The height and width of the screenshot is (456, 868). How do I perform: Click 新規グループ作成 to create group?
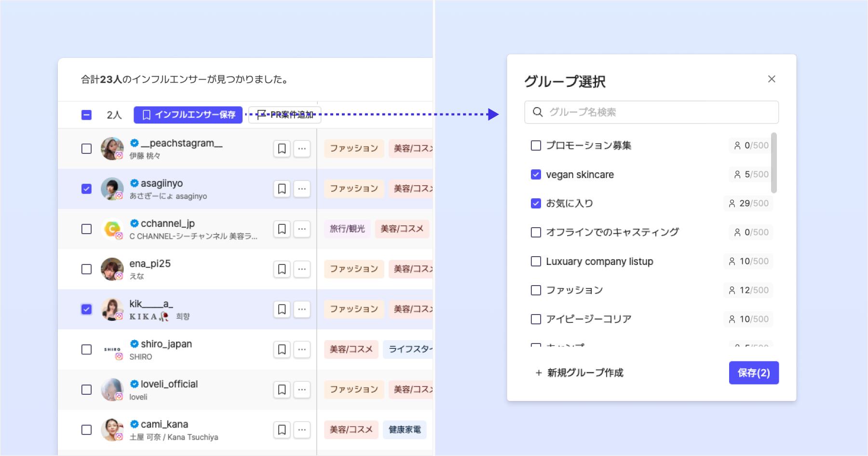coord(580,373)
